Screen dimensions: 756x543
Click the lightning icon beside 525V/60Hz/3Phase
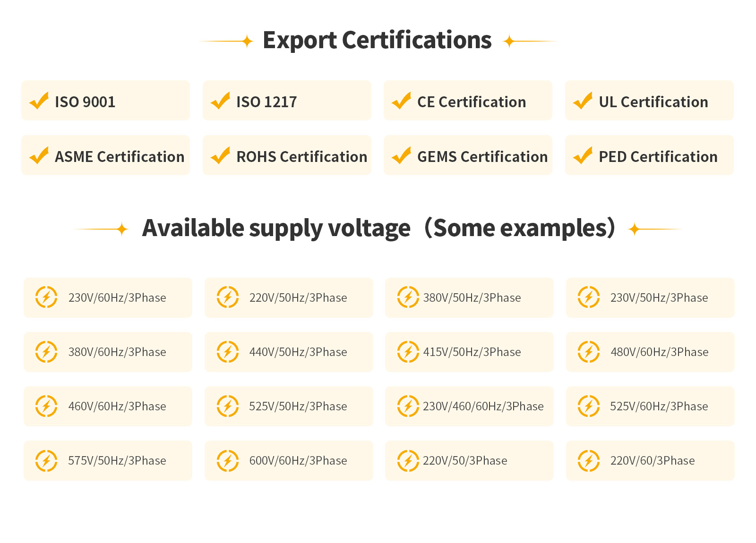(589, 406)
